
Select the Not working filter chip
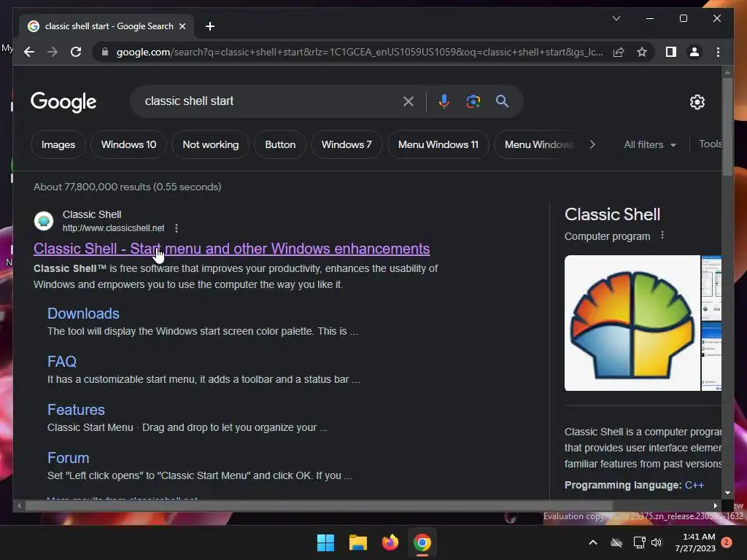[x=211, y=144]
